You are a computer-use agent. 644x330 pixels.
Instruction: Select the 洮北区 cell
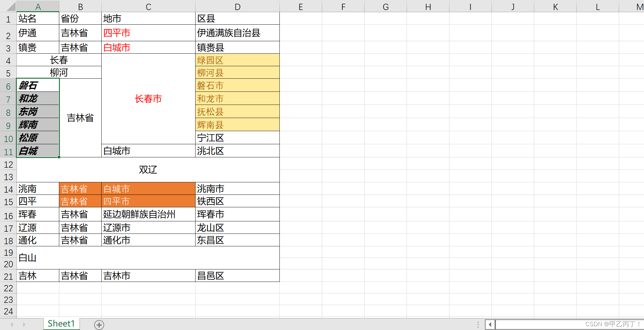[238, 151]
